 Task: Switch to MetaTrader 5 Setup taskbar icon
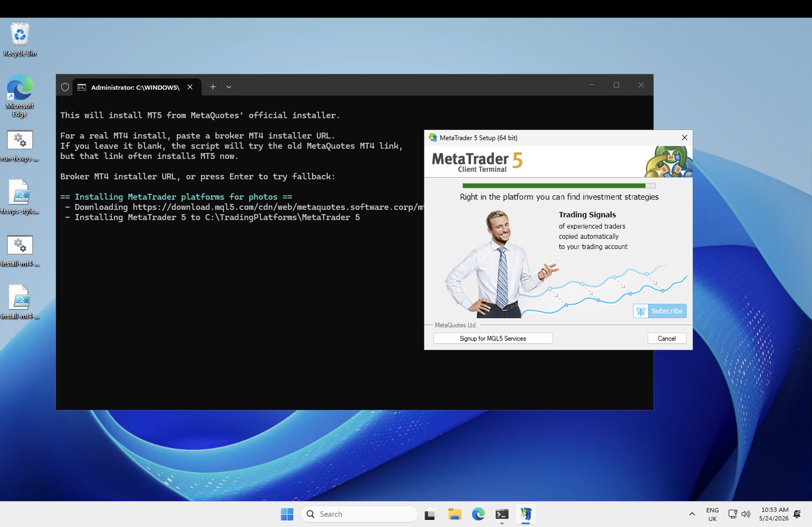526,514
